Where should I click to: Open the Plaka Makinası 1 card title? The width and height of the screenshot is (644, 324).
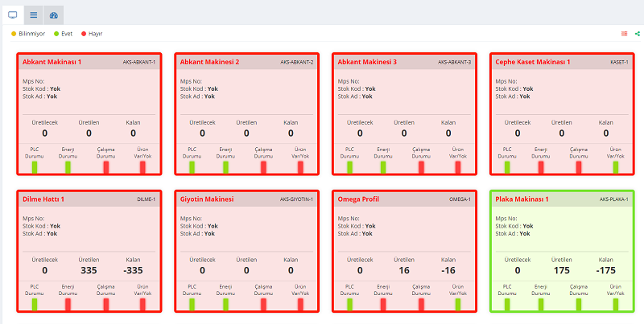pos(524,199)
